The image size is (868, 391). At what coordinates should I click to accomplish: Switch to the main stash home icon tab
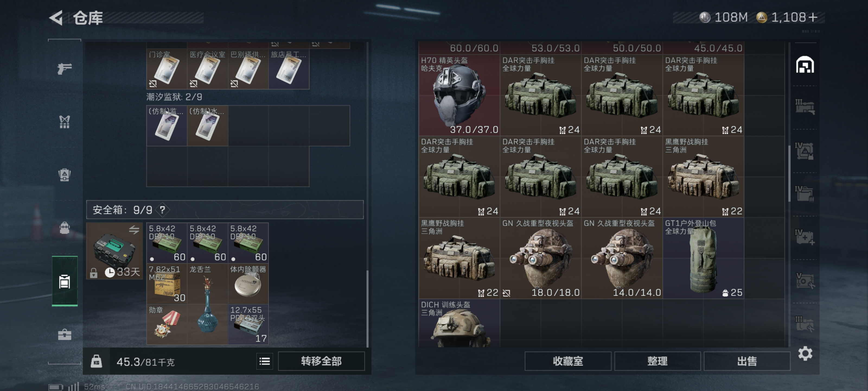click(x=805, y=65)
